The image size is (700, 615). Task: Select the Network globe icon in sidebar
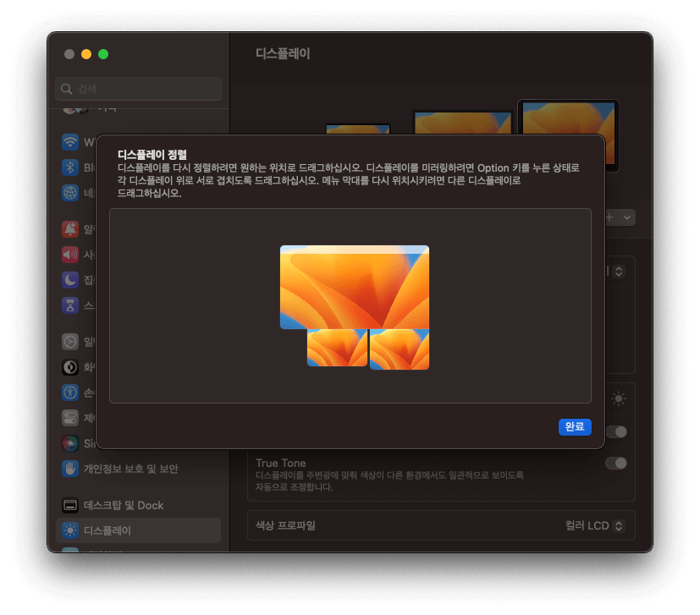click(70, 193)
